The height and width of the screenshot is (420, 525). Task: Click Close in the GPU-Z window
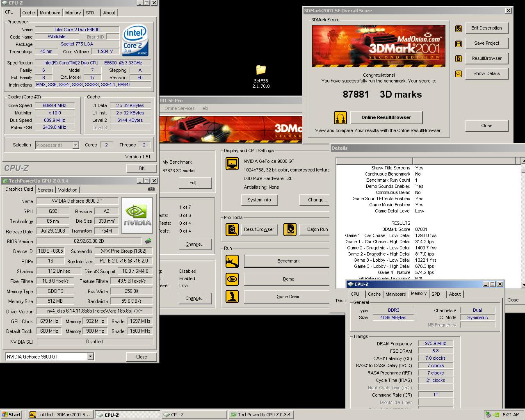142,357
